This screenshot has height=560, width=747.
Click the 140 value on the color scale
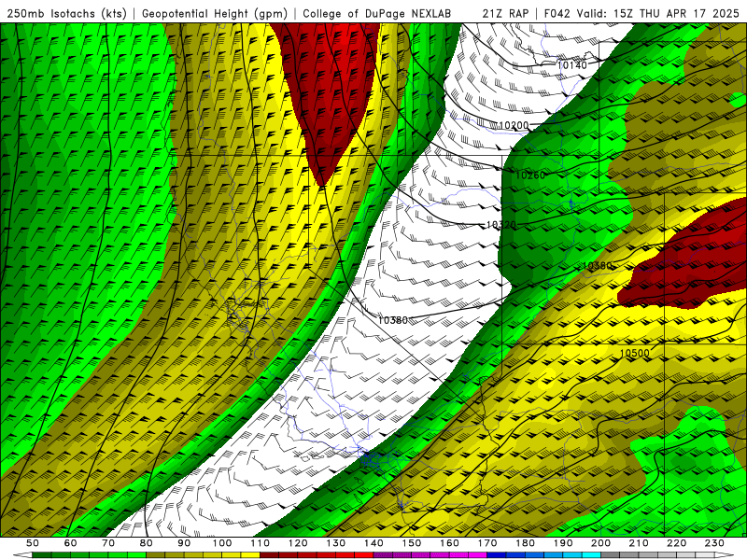tap(373, 543)
